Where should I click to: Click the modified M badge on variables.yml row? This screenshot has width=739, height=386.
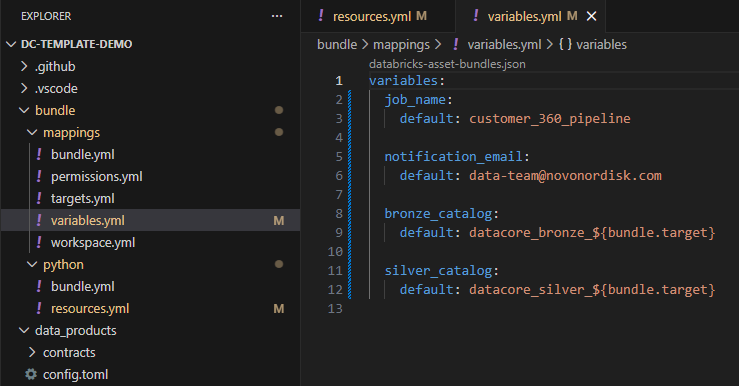click(279, 221)
